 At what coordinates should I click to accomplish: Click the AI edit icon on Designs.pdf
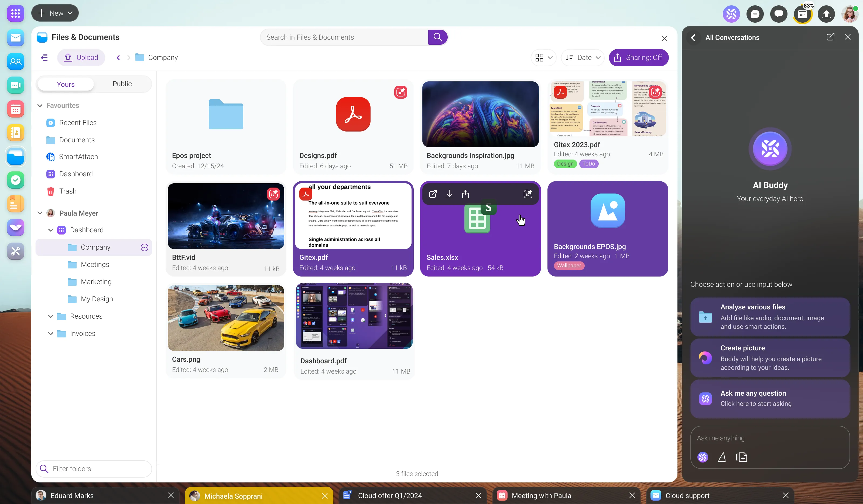[x=400, y=92]
